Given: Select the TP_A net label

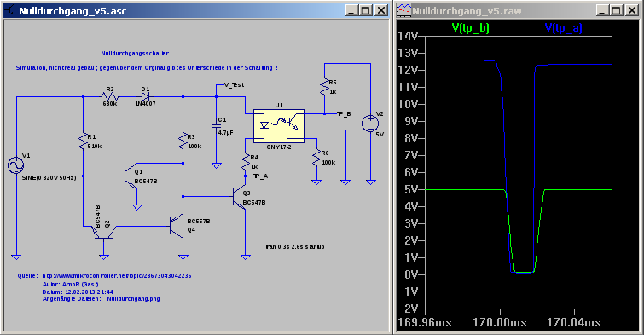Looking at the screenshot, I should coord(260,176).
